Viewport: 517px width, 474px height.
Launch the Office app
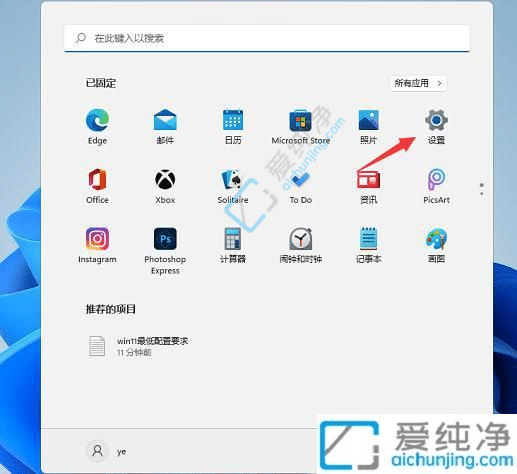pyautogui.click(x=97, y=186)
